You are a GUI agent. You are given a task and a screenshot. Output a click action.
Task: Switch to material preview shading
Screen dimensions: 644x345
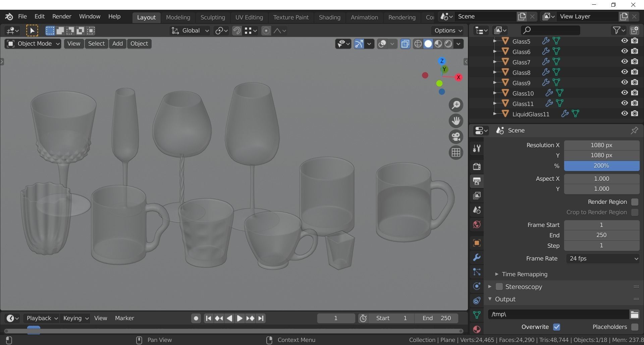click(438, 44)
